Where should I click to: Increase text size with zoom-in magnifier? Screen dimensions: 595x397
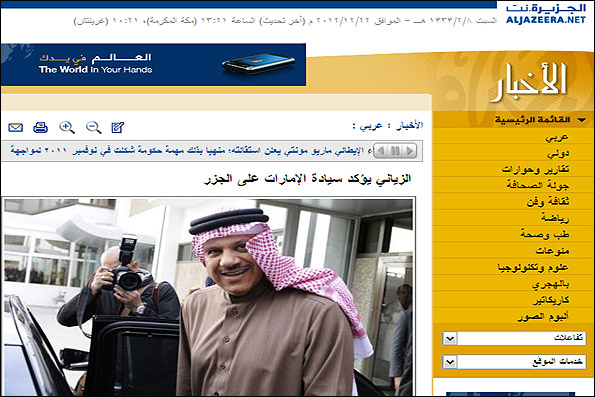pos(67,127)
